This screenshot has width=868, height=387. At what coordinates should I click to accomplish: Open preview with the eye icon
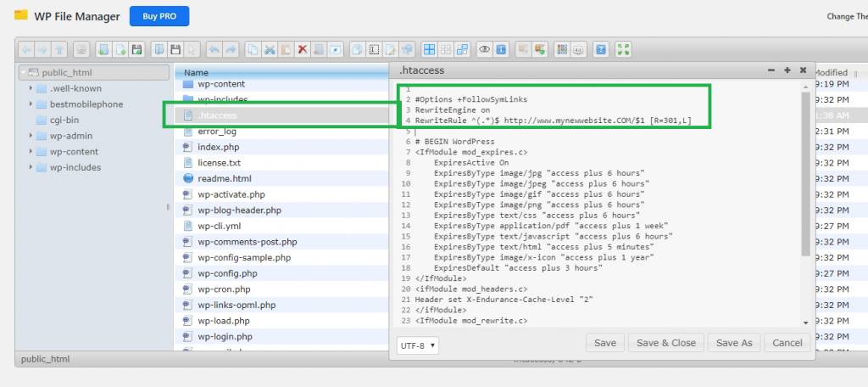click(485, 49)
